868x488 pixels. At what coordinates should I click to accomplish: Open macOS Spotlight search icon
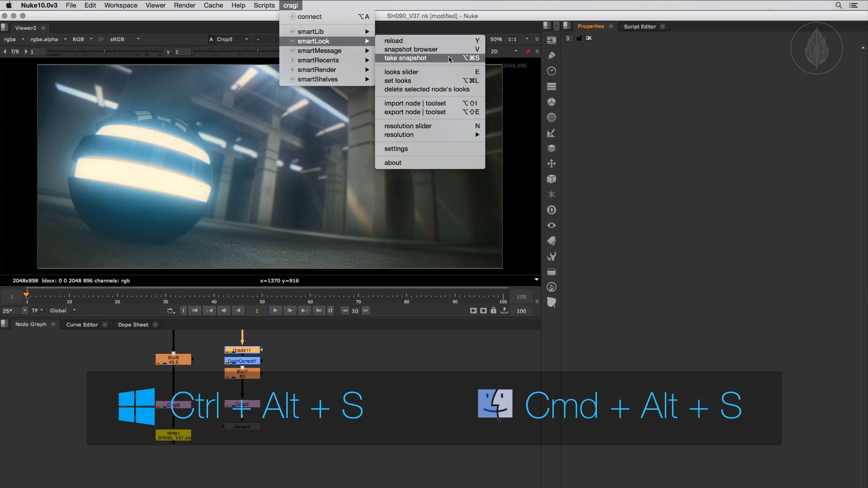pos(839,5)
